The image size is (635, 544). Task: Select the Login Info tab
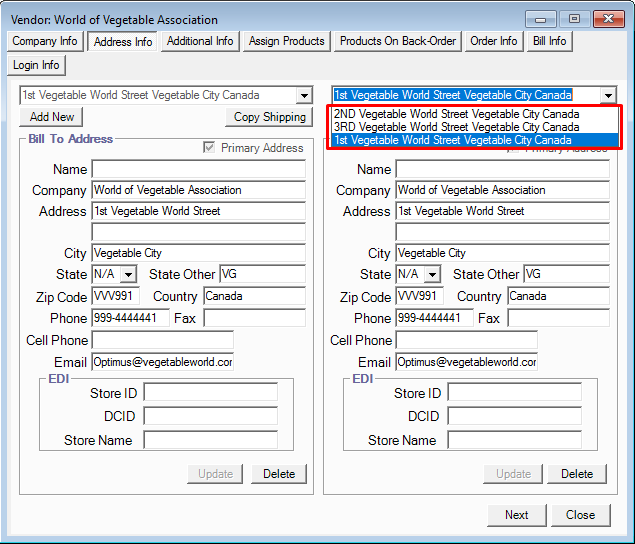[37, 65]
